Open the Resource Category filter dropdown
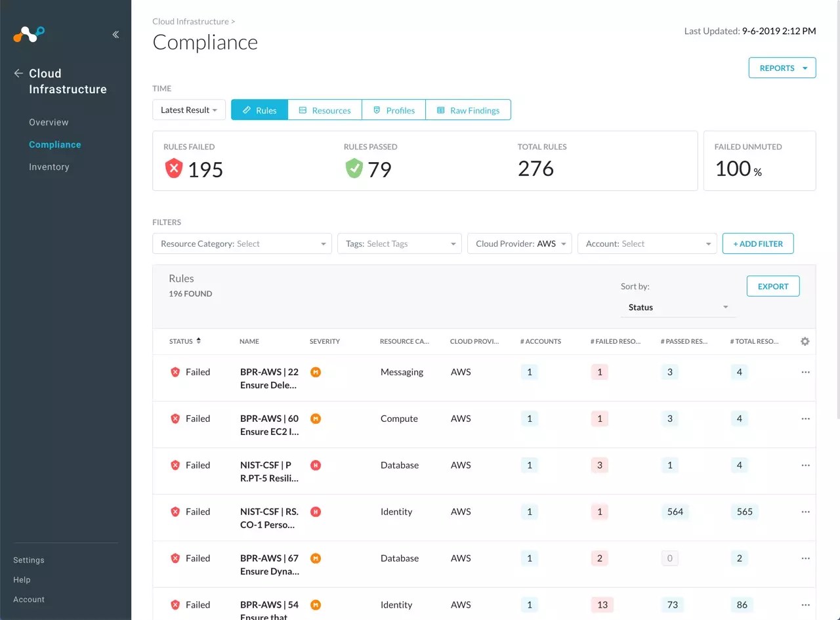This screenshot has height=620, width=840. coord(242,243)
